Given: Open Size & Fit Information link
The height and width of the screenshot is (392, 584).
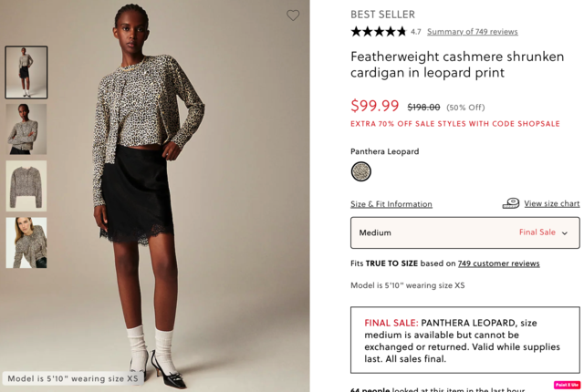Looking at the screenshot, I should pos(391,204).
